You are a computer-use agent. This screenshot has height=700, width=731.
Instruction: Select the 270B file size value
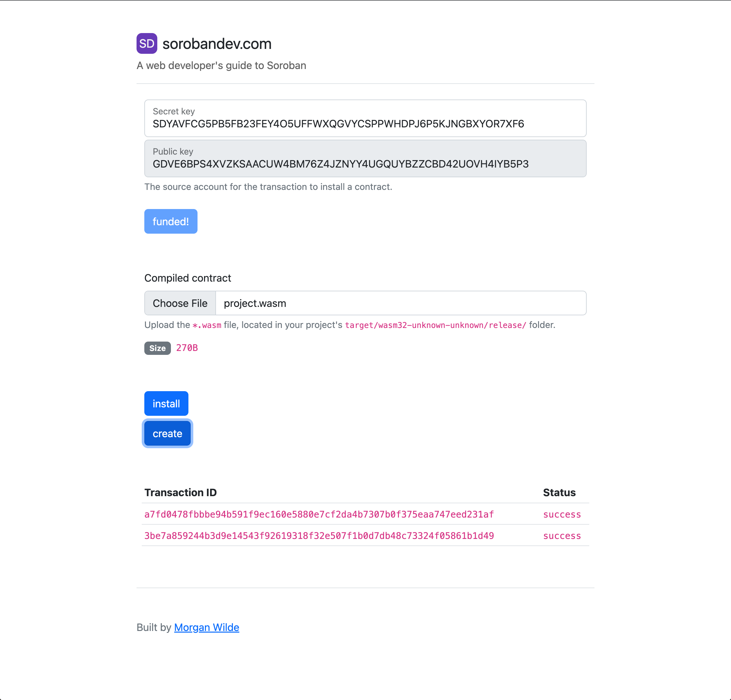pyautogui.click(x=187, y=348)
